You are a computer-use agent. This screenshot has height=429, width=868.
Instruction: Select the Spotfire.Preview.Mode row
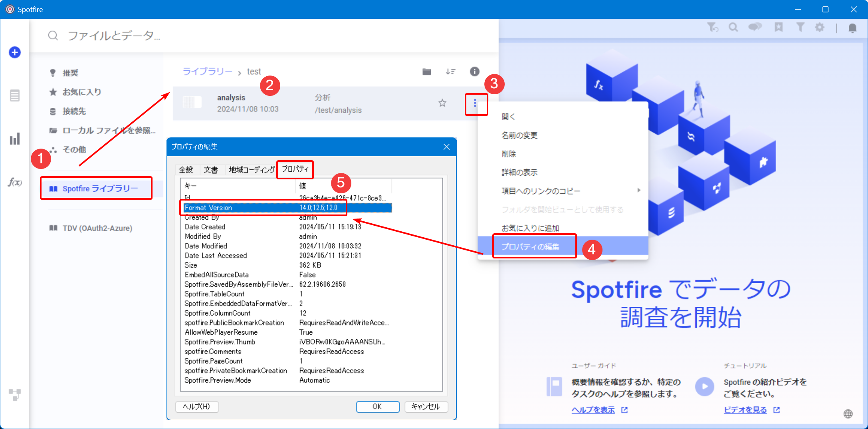[x=287, y=380]
